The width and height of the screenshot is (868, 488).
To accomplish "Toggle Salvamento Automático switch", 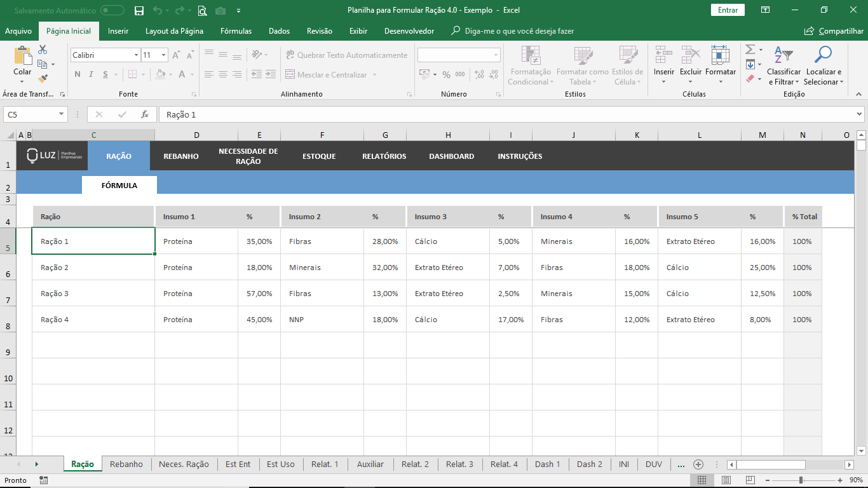I will [112, 10].
